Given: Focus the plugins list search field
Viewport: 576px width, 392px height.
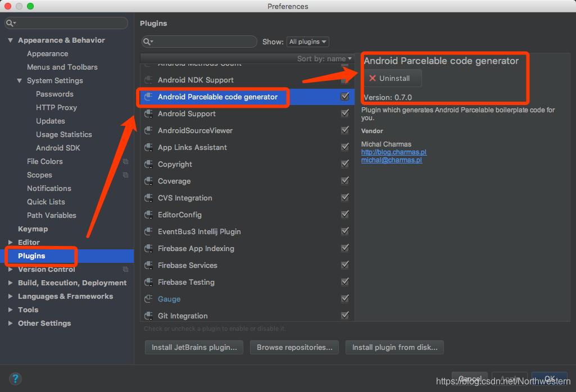Looking at the screenshot, I should click(x=199, y=42).
